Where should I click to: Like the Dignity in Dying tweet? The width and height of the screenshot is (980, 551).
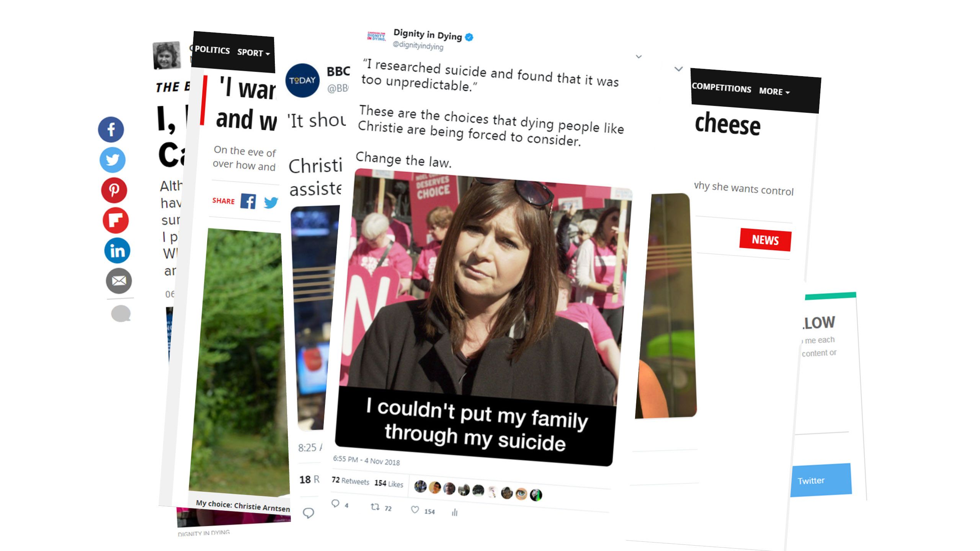pyautogui.click(x=415, y=509)
